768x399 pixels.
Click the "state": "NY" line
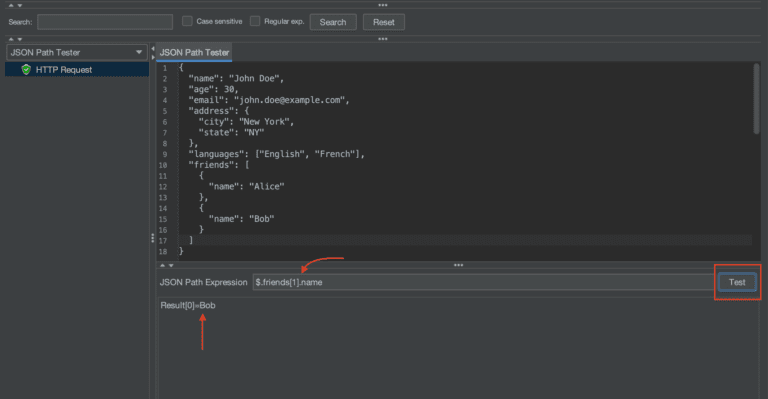click(231, 132)
